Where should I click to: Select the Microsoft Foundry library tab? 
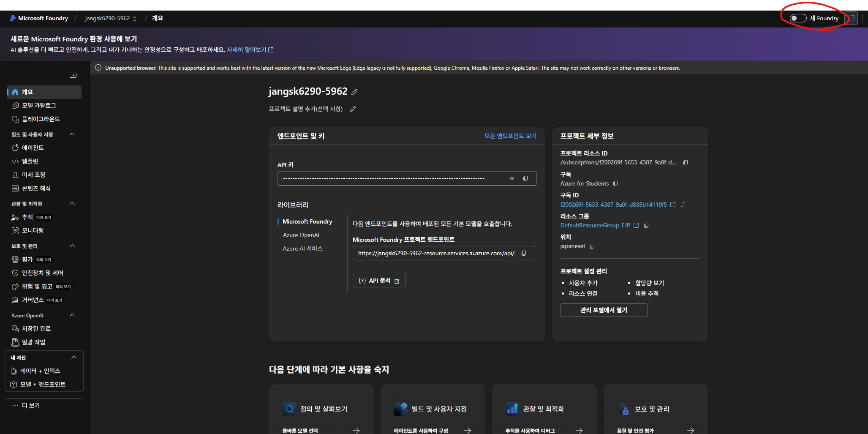pos(307,221)
